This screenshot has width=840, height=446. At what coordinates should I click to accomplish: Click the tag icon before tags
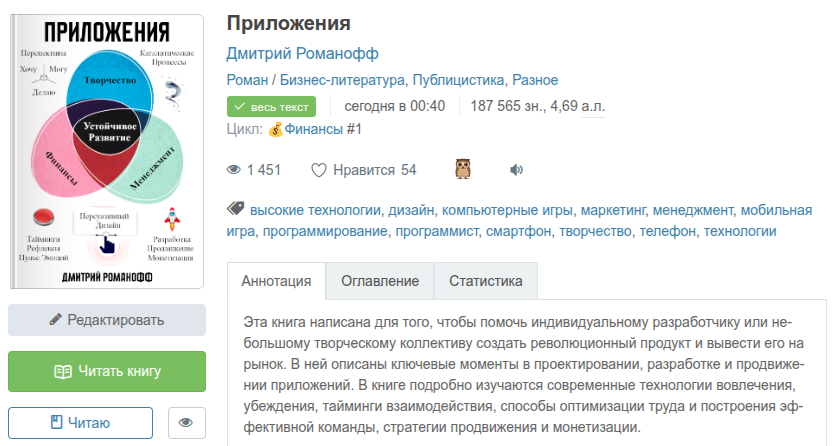click(x=236, y=209)
